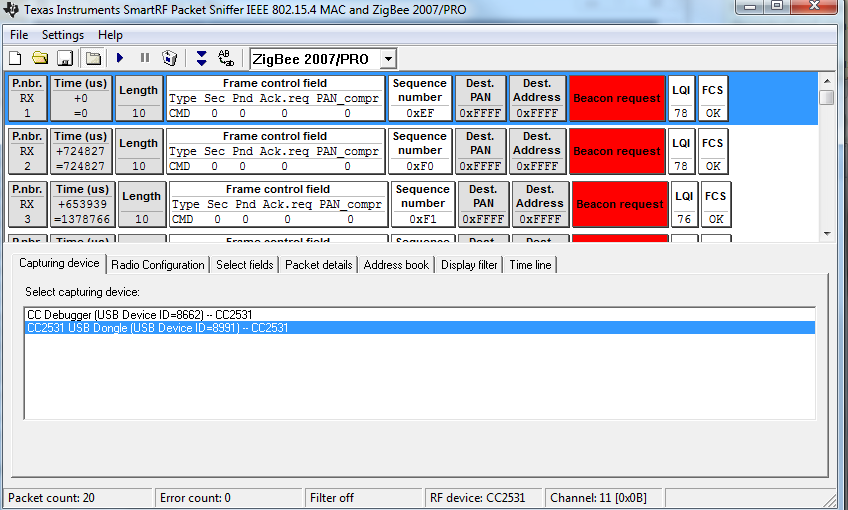The width and height of the screenshot is (848, 510).
Task: Click the Time +724827 cell of packet 2
Action: click(x=81, y=151)
